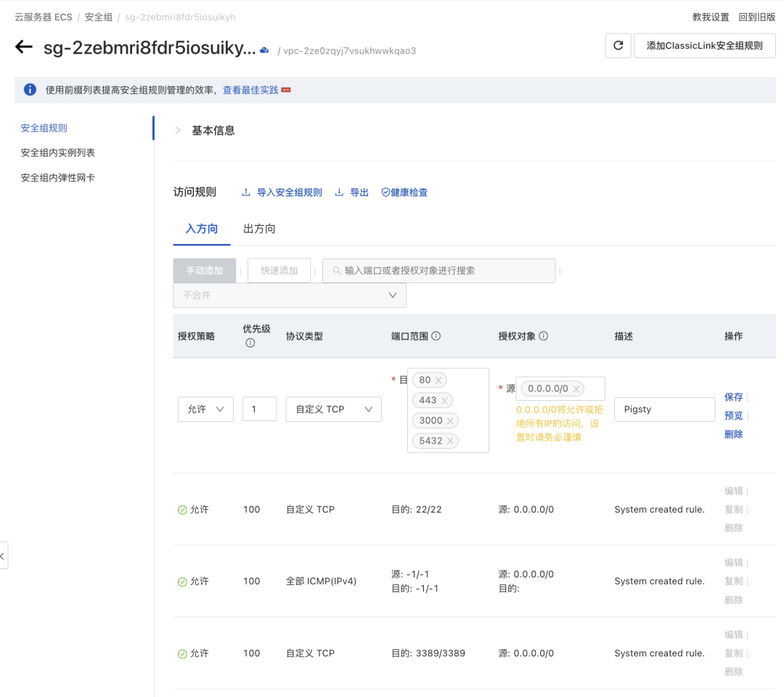Switch to the 出方向 tab
This screenshot has width=784, height=697.
point(259,229)
